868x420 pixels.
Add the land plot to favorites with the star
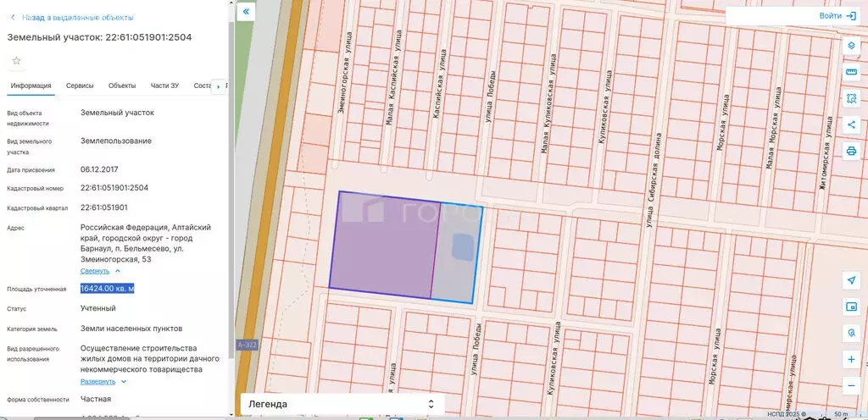click(x=15, y=60)
